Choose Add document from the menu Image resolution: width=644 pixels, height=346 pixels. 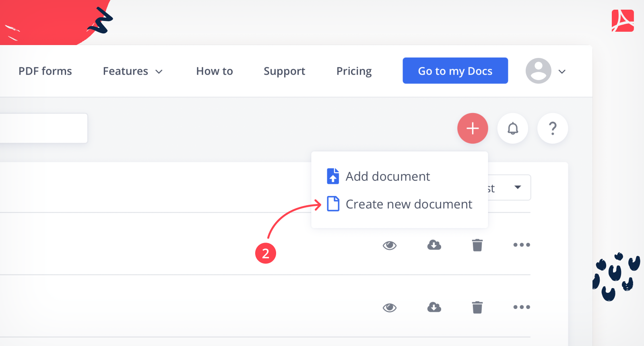[387, 176]
